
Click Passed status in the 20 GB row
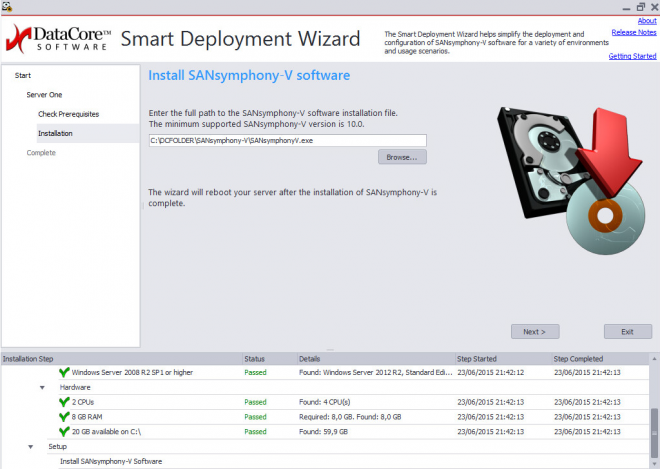coord(255,432)
